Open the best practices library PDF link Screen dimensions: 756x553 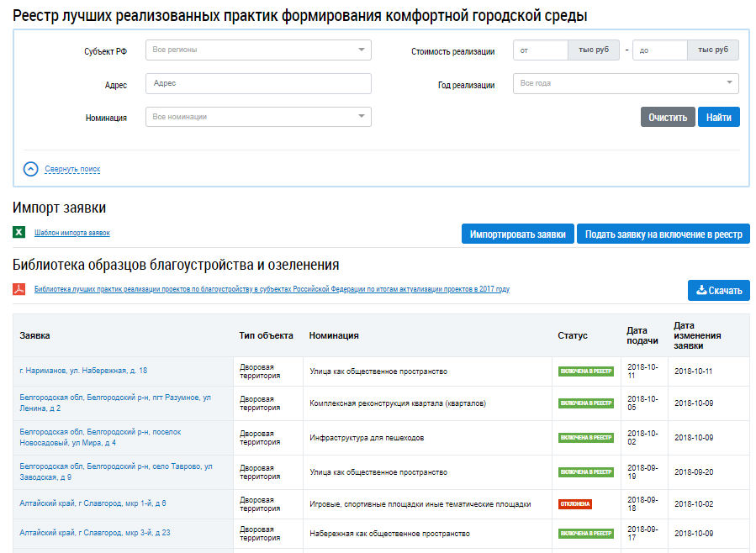[272, 289]
